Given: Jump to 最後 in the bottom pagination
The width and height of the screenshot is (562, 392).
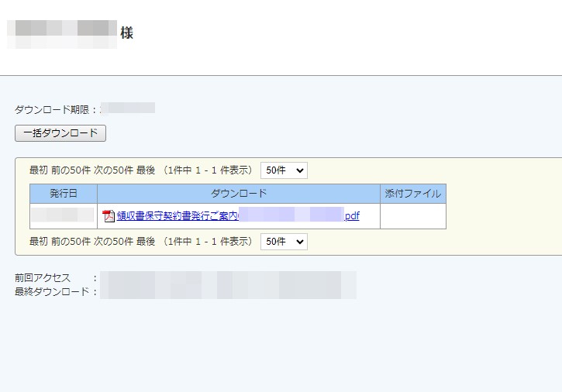Looking at the screenshot, I should point(146,242).
